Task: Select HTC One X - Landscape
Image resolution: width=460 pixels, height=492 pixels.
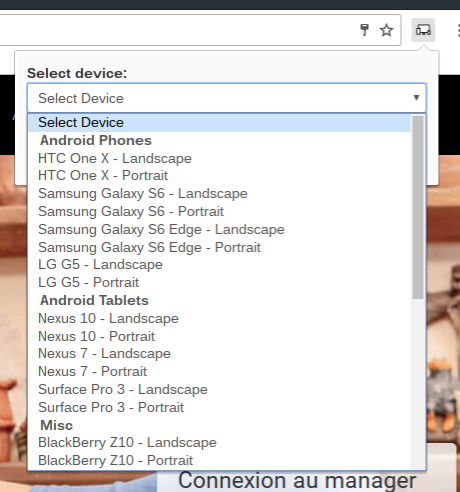Action: pyautogui.click(x=219, y=158)
